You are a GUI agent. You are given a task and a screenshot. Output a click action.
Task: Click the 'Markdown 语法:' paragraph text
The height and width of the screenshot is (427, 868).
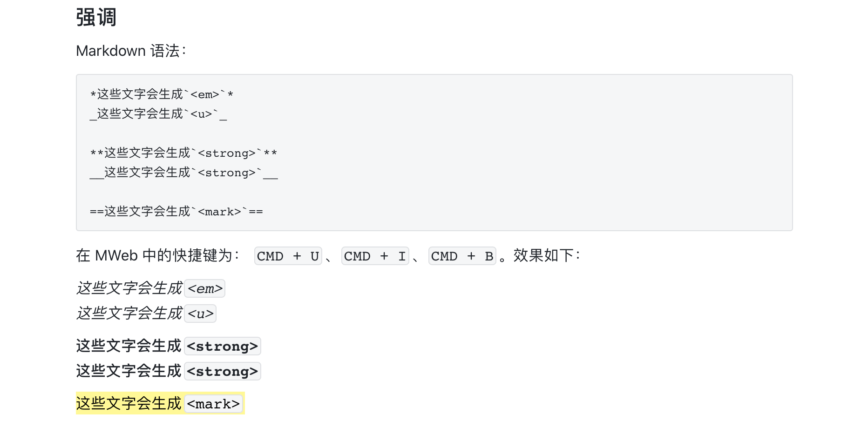(x=131, y=51)
